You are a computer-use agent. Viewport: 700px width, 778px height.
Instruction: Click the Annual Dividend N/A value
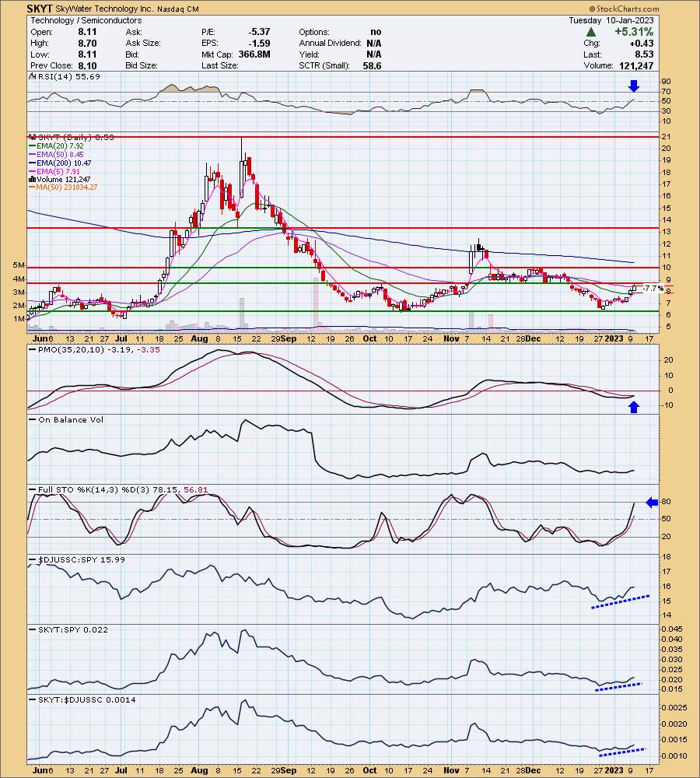[x=374, y=43]
